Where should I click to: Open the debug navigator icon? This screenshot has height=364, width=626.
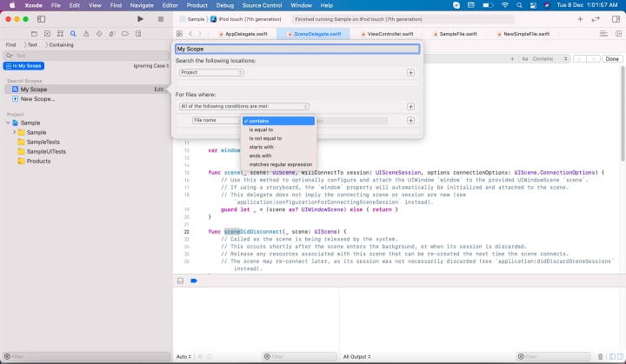point(112,34)
